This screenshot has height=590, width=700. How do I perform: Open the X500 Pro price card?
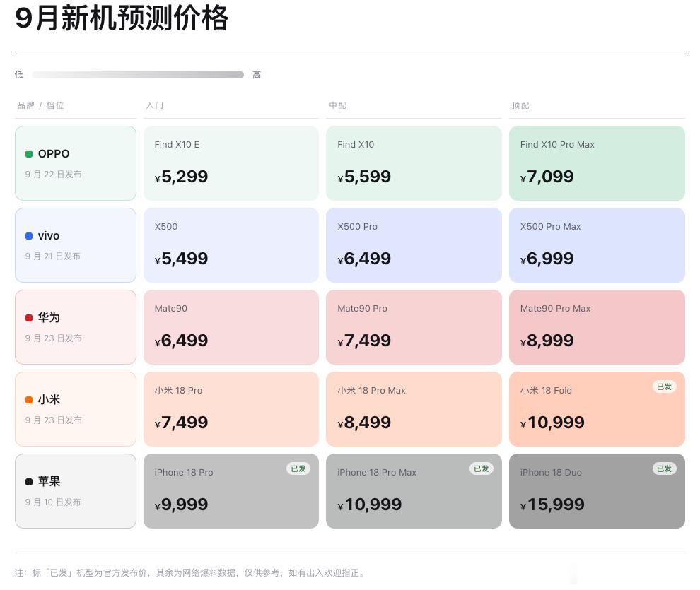tap(414, 245)
